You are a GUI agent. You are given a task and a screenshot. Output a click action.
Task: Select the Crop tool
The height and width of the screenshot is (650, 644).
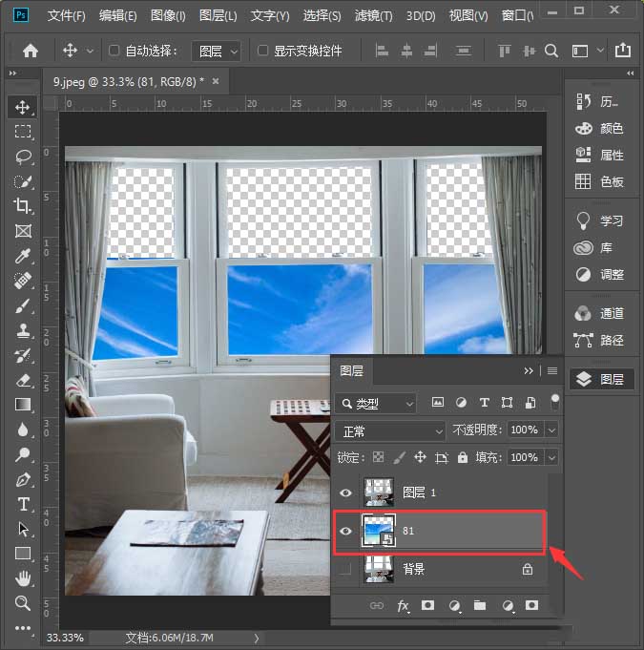(22, 206)
